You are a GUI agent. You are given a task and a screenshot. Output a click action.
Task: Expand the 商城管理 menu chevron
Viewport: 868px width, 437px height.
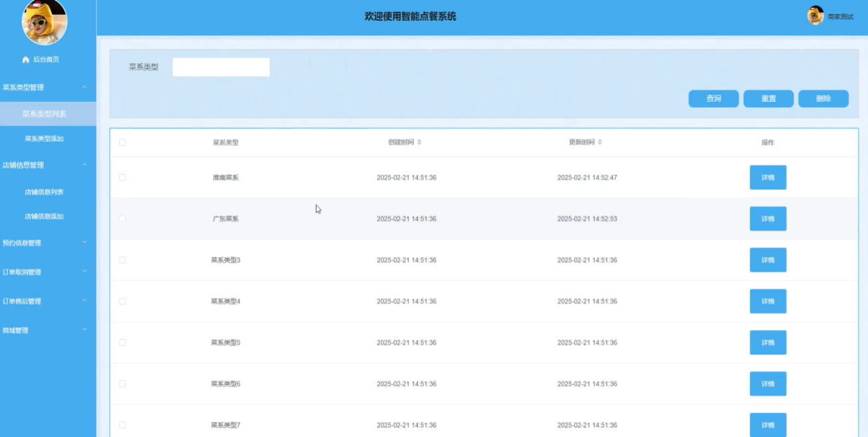click(85, 330)
